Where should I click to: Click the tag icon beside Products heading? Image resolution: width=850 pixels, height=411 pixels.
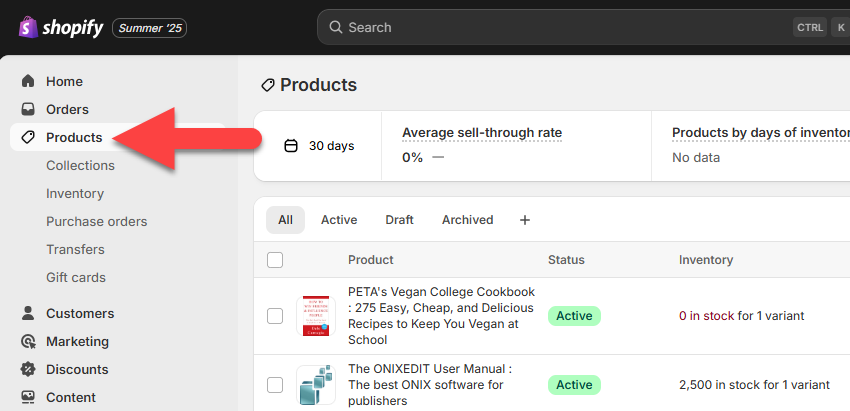pos(268,85)
